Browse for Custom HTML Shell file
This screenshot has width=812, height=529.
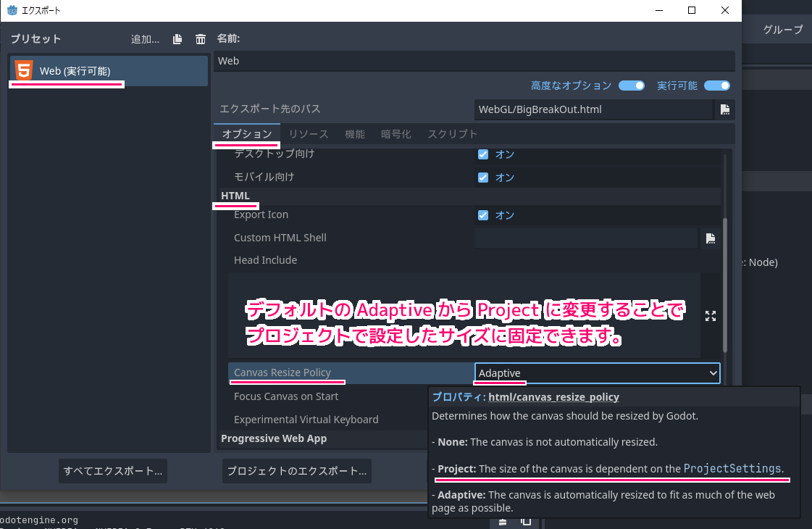point(711,238)
